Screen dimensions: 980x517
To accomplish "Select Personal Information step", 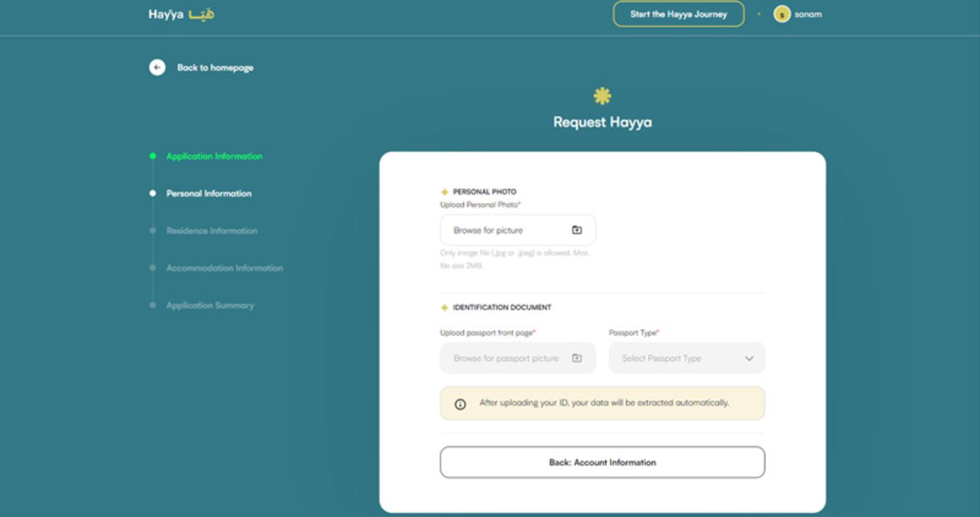I will [x=209, y=193].
